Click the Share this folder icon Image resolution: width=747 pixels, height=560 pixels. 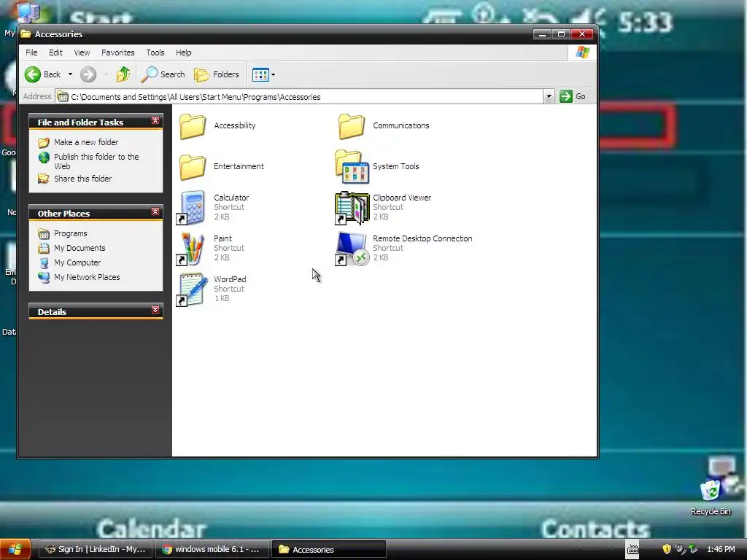coord(43,179)
